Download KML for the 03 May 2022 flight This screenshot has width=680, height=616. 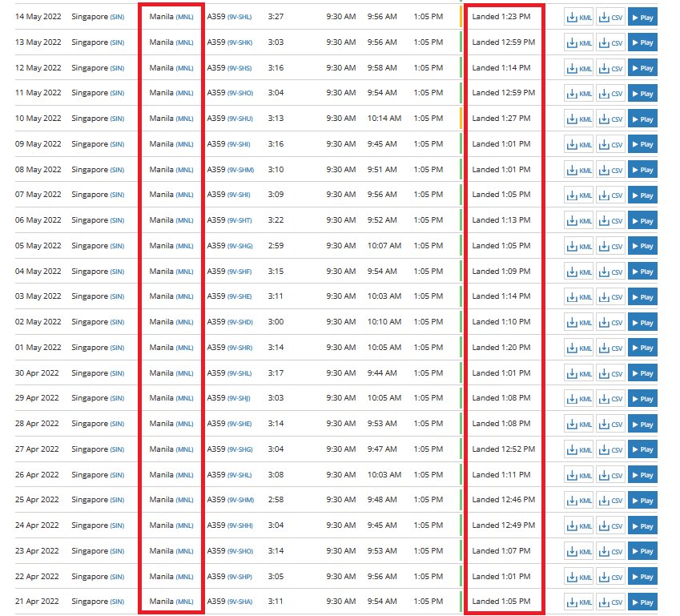578,296
